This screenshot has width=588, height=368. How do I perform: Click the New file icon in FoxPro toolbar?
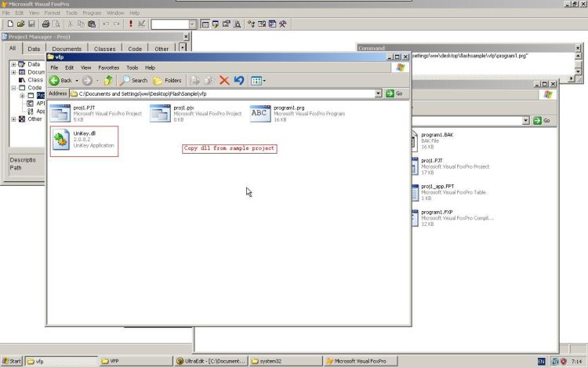[10, 24]
